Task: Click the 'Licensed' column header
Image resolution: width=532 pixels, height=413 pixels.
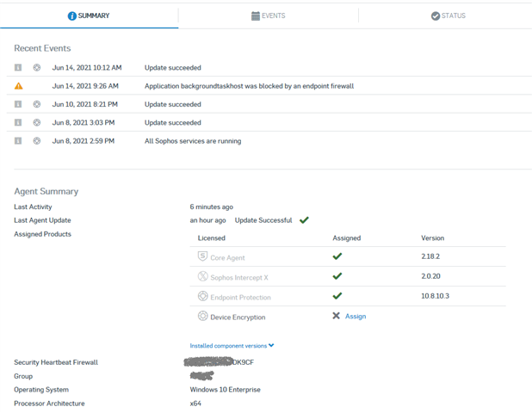Action: point(212,238)
